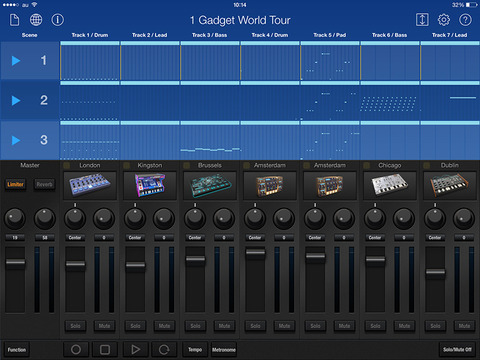This screenshot has width=480, height=360.
Task: Open the help question mark icon
Action: point(465,20)
